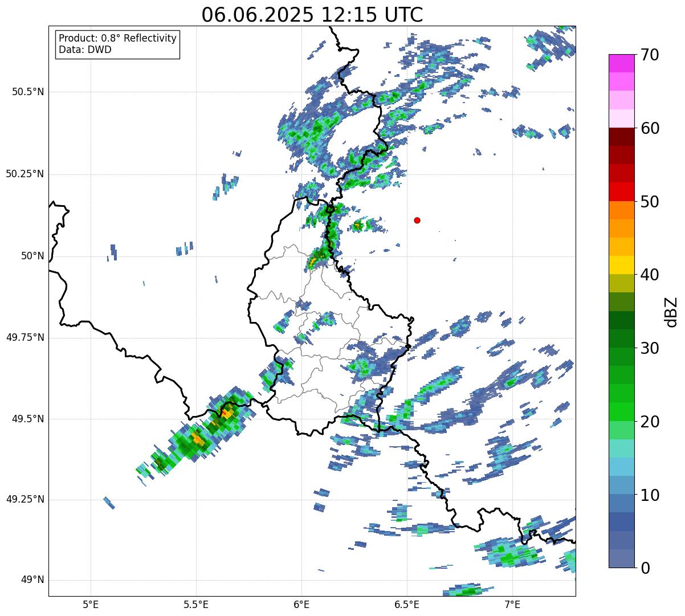
Task: Click the magenta top colorbar segment
Action: tap(621, 63)
